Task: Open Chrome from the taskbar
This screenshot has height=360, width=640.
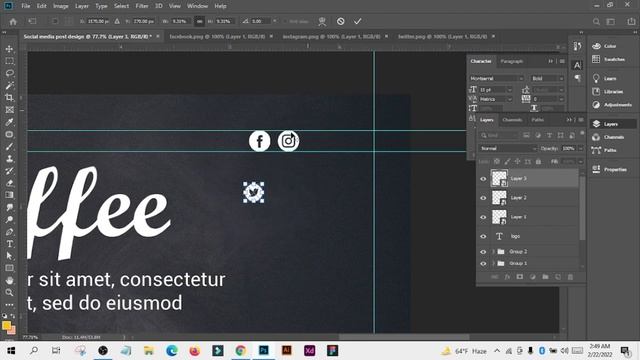Action: pyautogui.click(x=241, y=351)
